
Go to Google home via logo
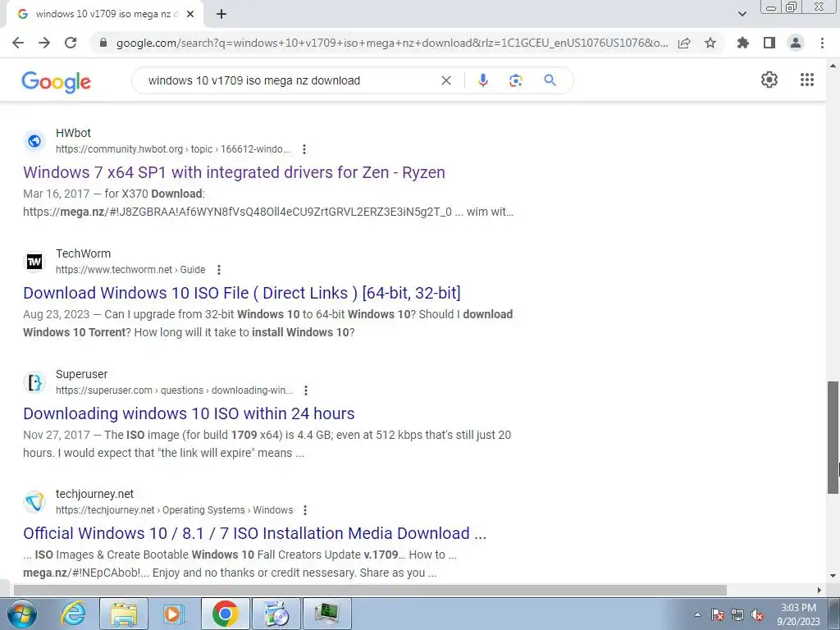point(57,82)
